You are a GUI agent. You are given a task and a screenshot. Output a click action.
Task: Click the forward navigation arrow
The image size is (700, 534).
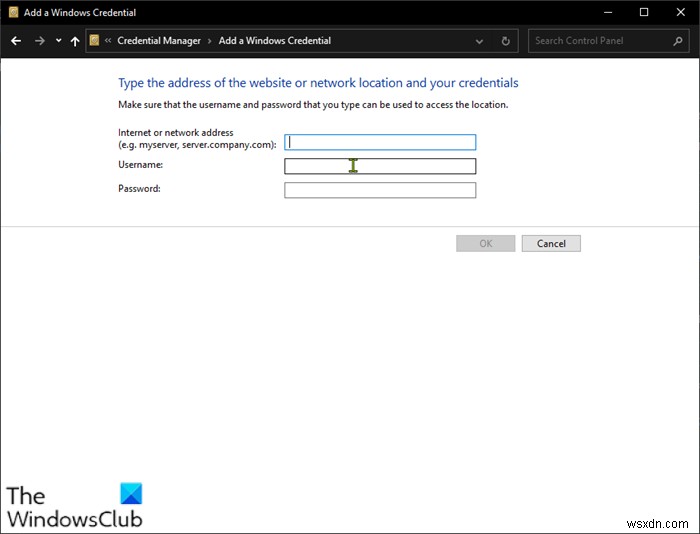click(40, 41)
